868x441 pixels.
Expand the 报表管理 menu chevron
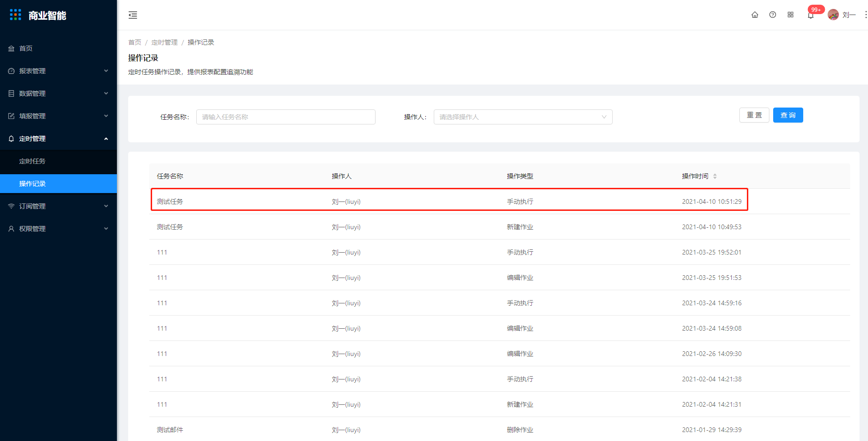click(x=106, y=71)
